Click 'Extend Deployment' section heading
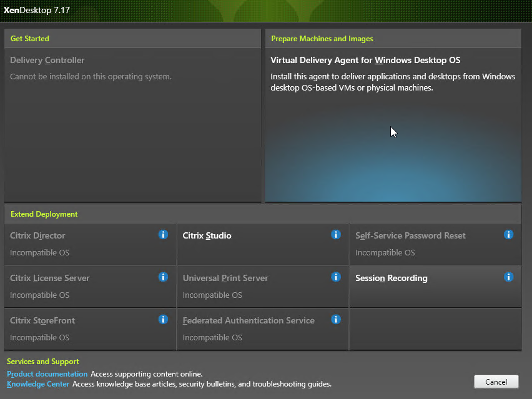 click(x=44, y=214)
